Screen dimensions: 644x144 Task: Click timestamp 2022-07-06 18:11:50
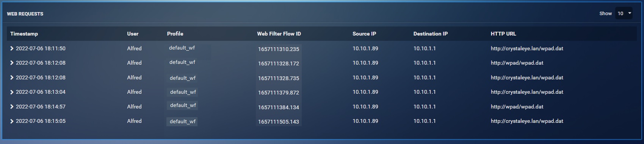click(41, 48)
